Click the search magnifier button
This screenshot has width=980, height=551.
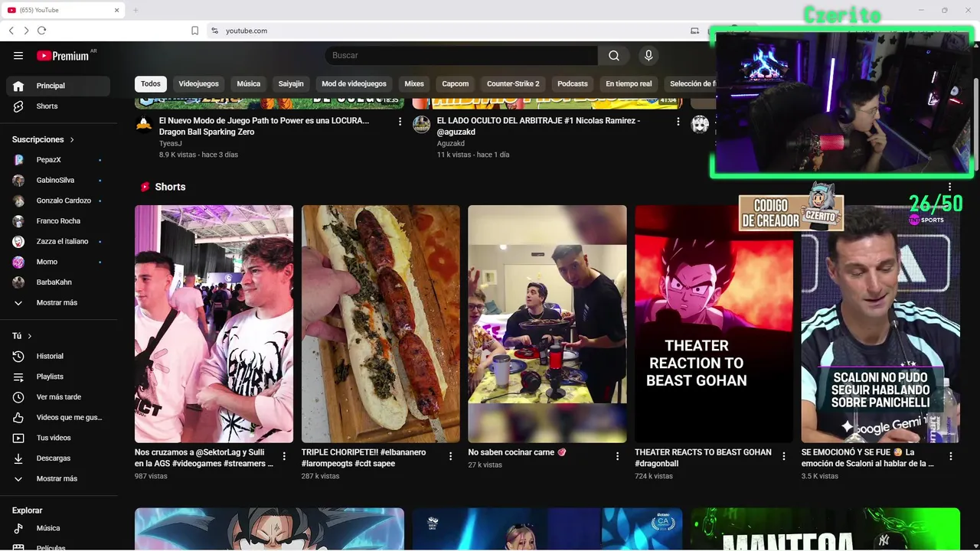(x=613, y=55)
